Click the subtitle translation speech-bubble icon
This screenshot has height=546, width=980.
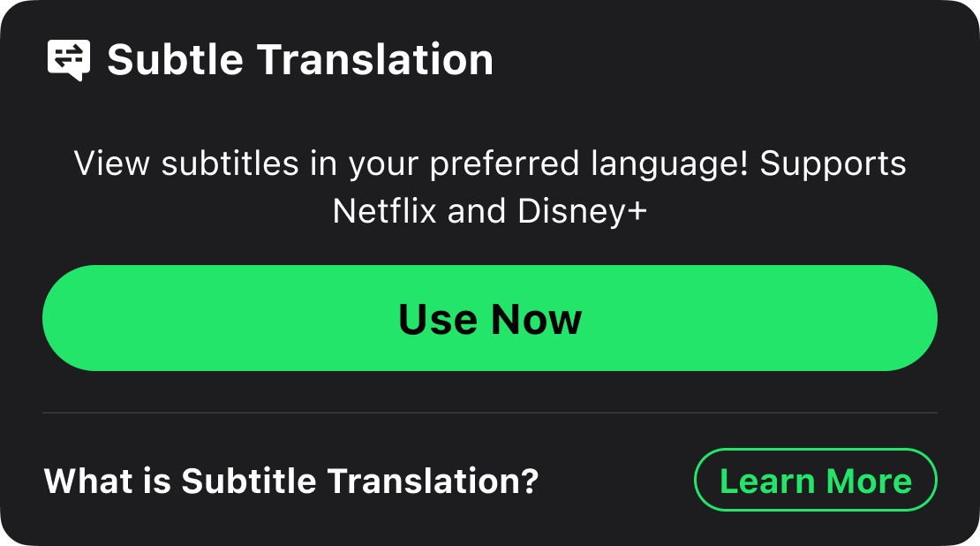[x=68, y=60]
